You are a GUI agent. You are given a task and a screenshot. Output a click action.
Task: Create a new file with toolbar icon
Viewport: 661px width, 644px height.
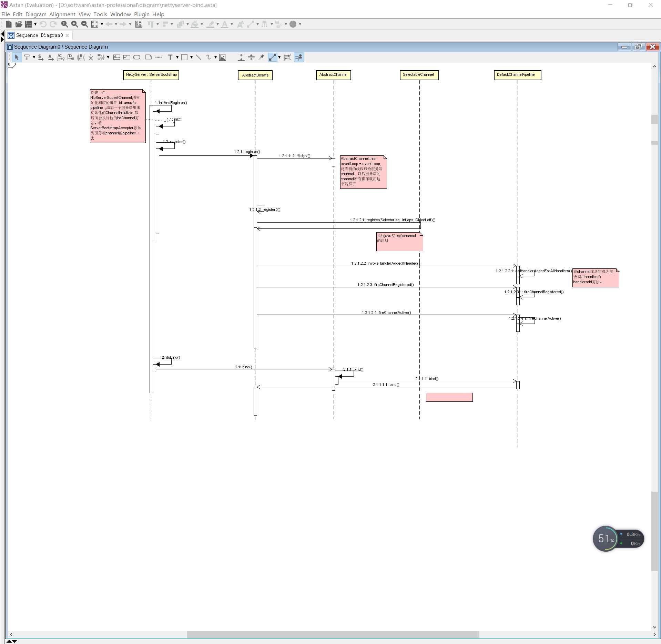click(x=9, y=24)
